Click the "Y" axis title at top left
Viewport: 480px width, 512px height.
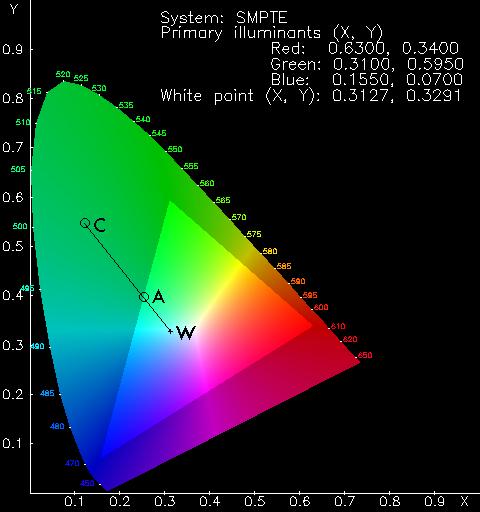(13, 9)
